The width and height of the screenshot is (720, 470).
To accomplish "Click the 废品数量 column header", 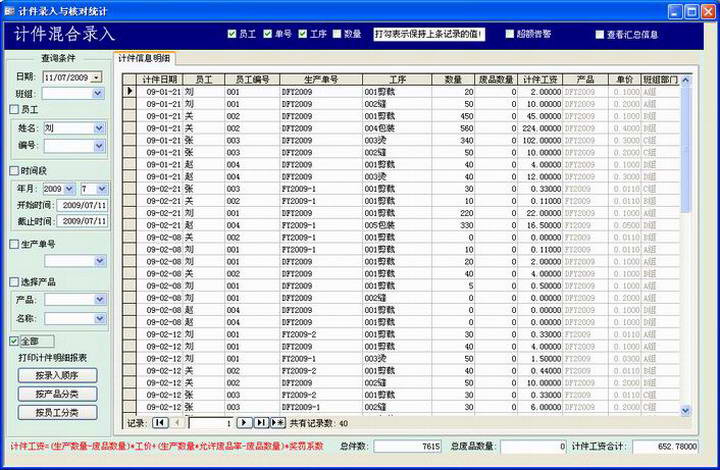I will tap(495, 79).
